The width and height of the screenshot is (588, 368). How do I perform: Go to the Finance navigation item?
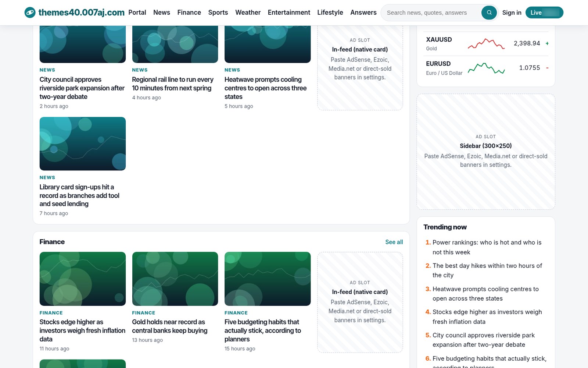189,13
